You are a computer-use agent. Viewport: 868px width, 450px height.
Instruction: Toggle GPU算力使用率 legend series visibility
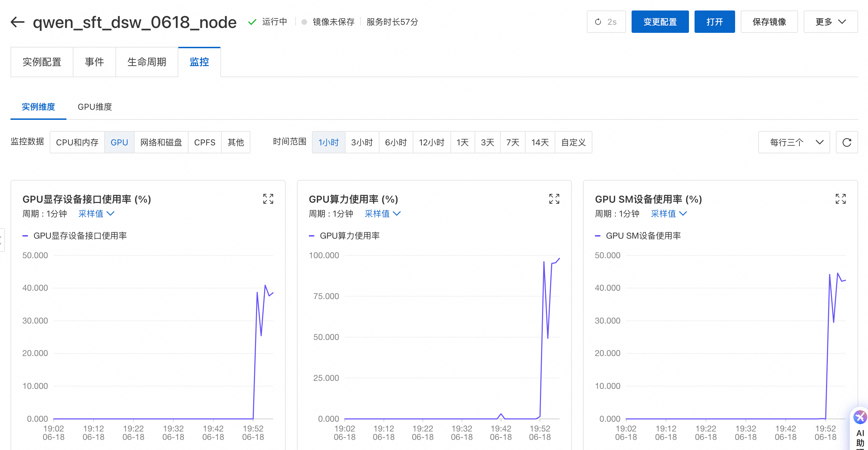(349, 236)
